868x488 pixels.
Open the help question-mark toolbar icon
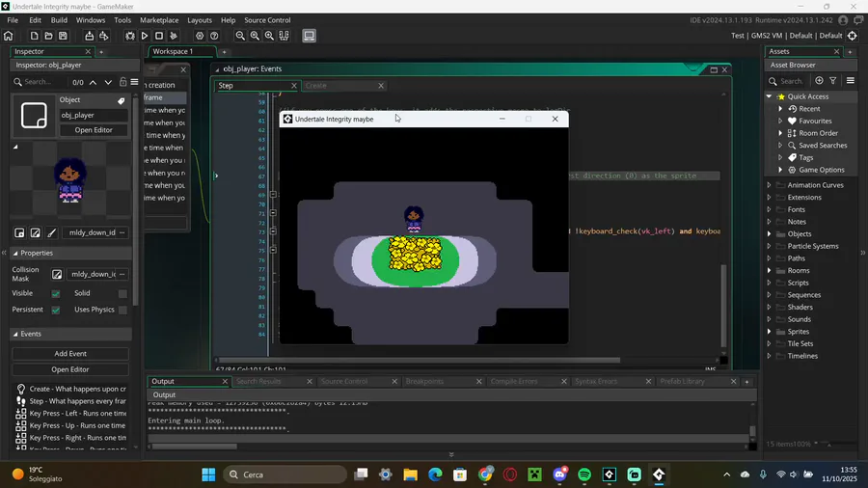(x=214, y=36)
